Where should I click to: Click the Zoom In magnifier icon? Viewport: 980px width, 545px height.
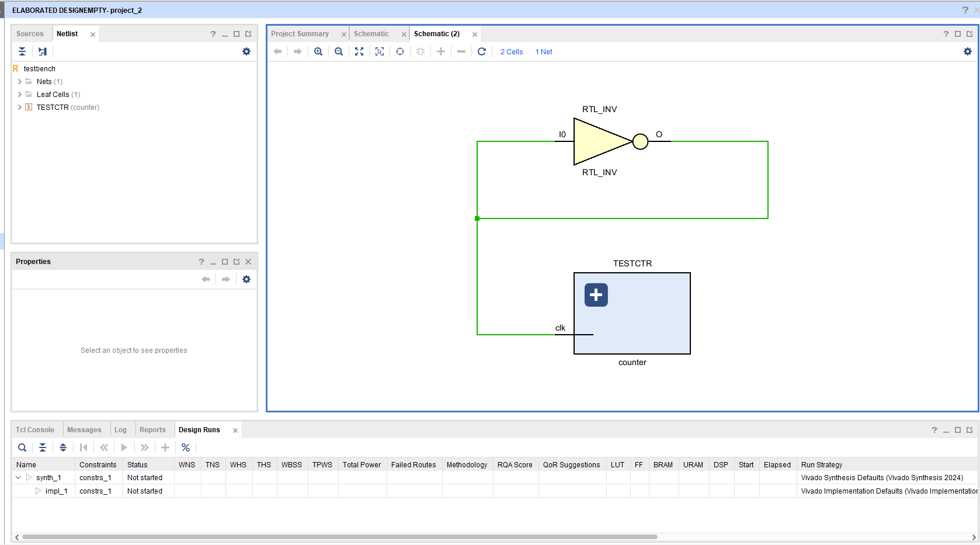click(x=318, y=51)
